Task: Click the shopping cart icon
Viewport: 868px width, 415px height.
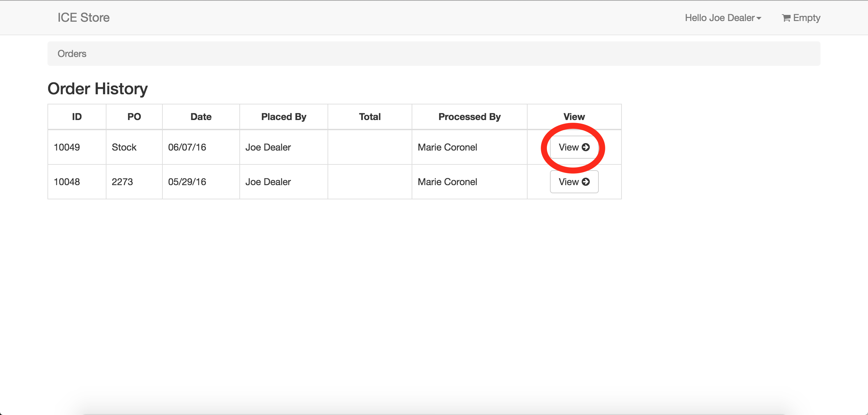Action: click(x=786, y=18)
